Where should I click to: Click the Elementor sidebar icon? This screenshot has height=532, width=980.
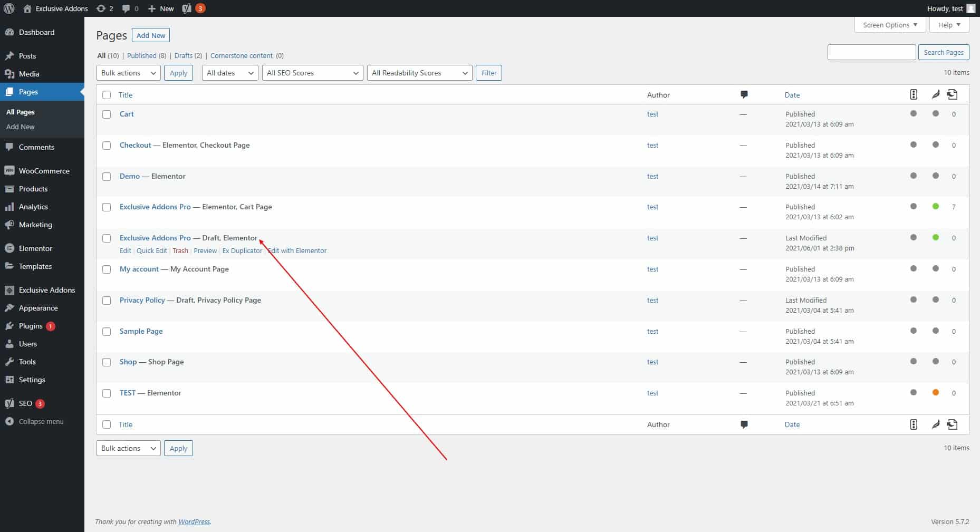click(x=9, y=248)
